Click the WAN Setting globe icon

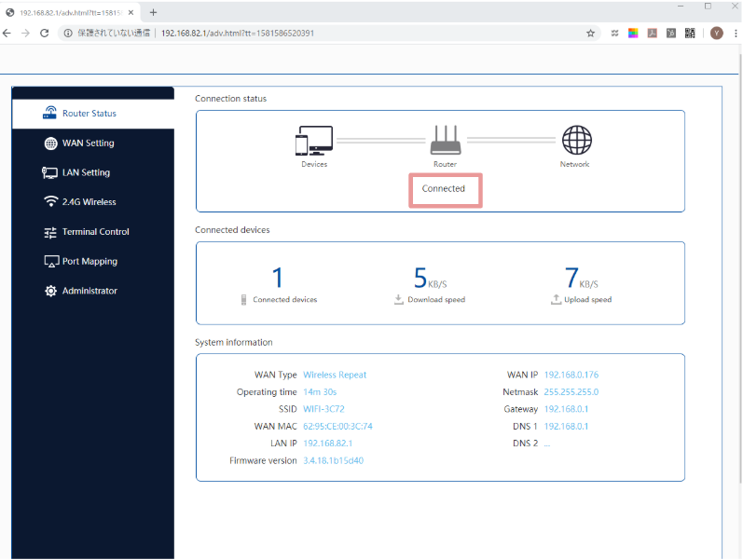click(50, 143)
